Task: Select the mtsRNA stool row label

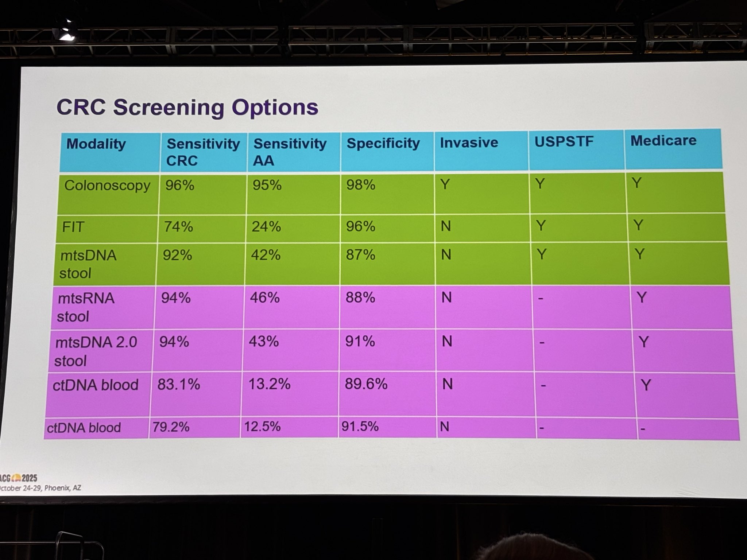Action: pyautogui.click(x=86, y=307)
